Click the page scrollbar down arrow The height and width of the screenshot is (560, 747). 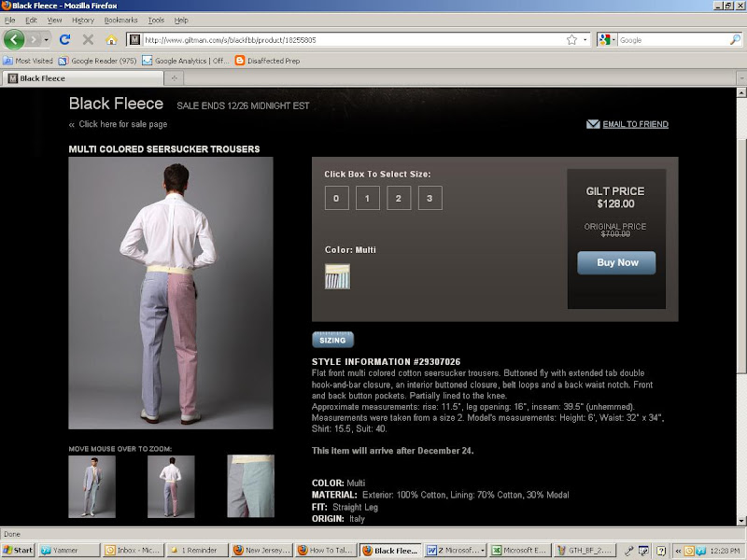pos(741,521)
